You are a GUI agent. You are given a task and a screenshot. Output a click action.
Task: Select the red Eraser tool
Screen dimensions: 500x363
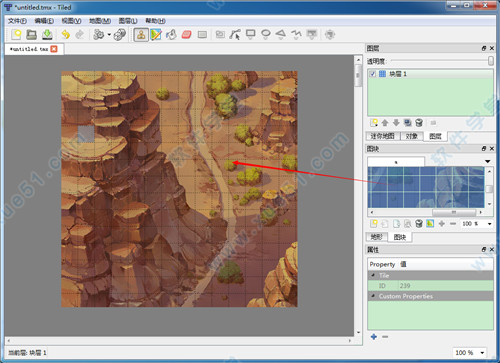187,34
